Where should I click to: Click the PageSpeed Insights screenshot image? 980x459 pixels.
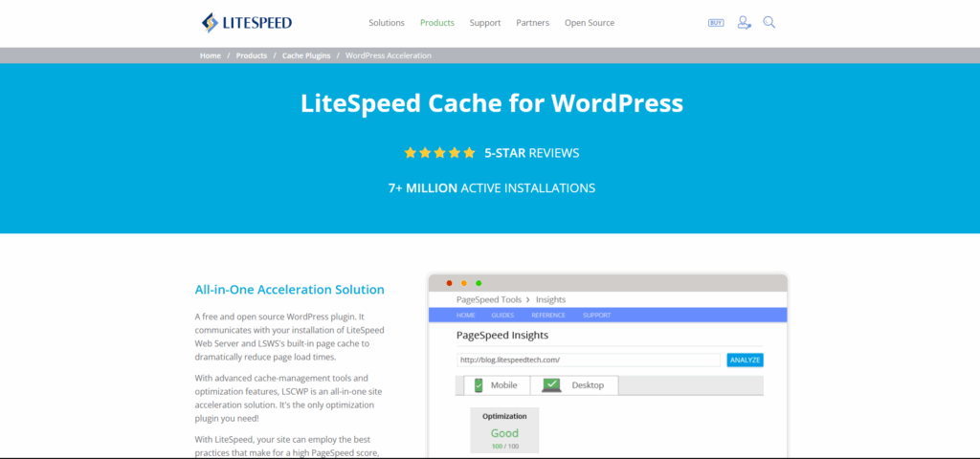(608, 365)
